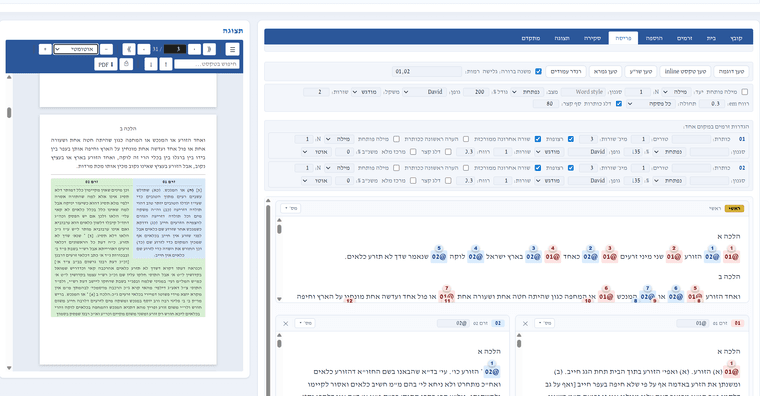Toggle שורה אחרונה ממורכזת for stream 01
This screenshot has height=396, width=760.
(538, 139)
